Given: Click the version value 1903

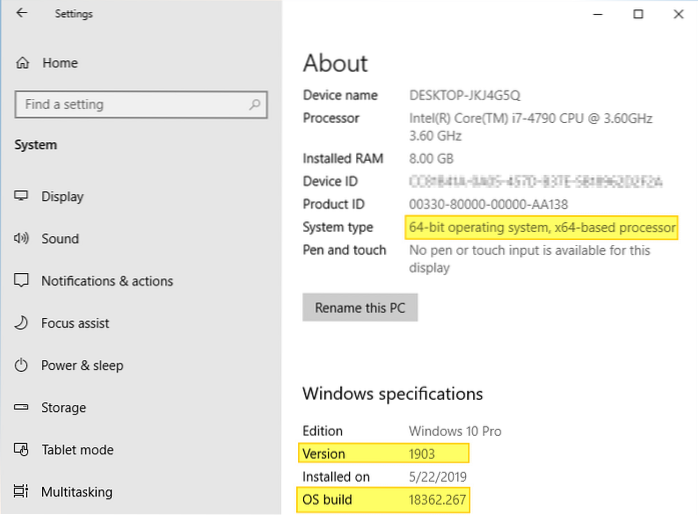Looking at the screenshot, I should [x=422, y=454].
